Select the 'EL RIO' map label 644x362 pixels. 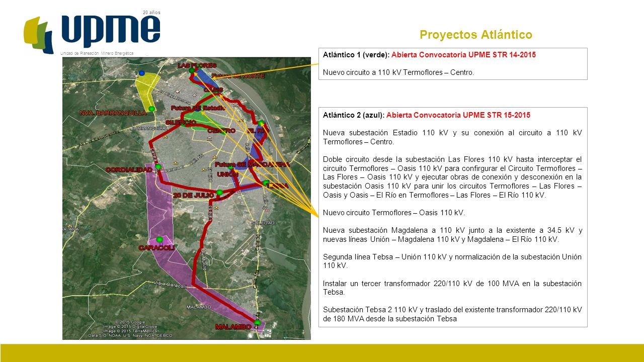[x=258, y=131]
